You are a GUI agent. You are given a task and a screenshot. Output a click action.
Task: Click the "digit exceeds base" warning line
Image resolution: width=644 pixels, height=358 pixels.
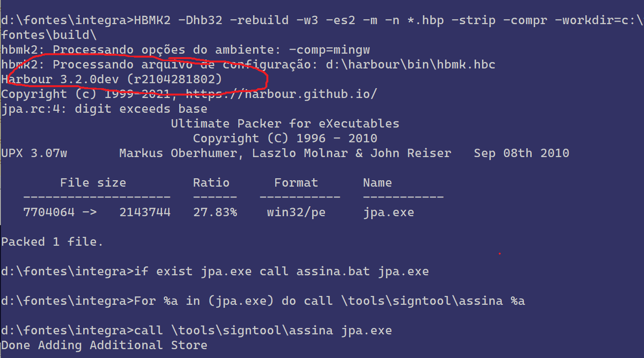click(x=104, y=109)
